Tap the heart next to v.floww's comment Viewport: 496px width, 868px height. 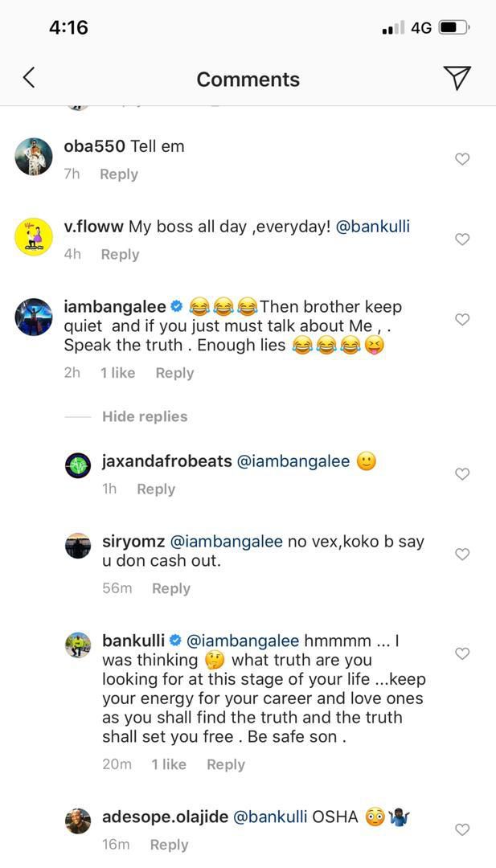[462, 239]
